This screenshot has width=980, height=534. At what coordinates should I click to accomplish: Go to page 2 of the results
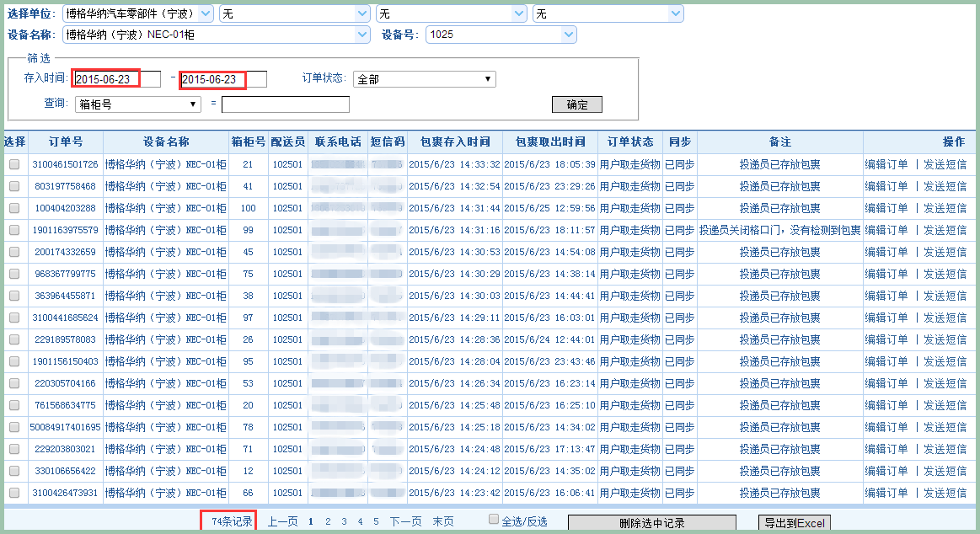[x=328, y=522]
